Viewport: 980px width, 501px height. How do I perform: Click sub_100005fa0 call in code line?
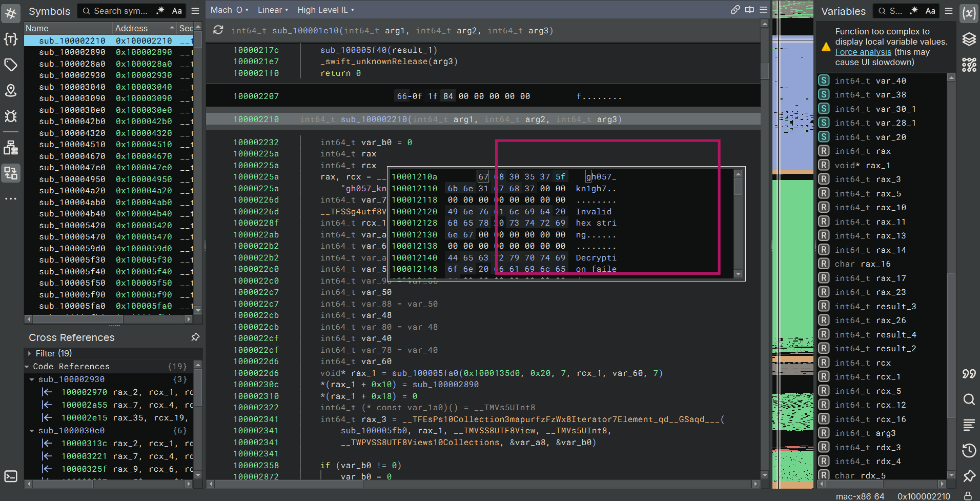click(425, 373)
